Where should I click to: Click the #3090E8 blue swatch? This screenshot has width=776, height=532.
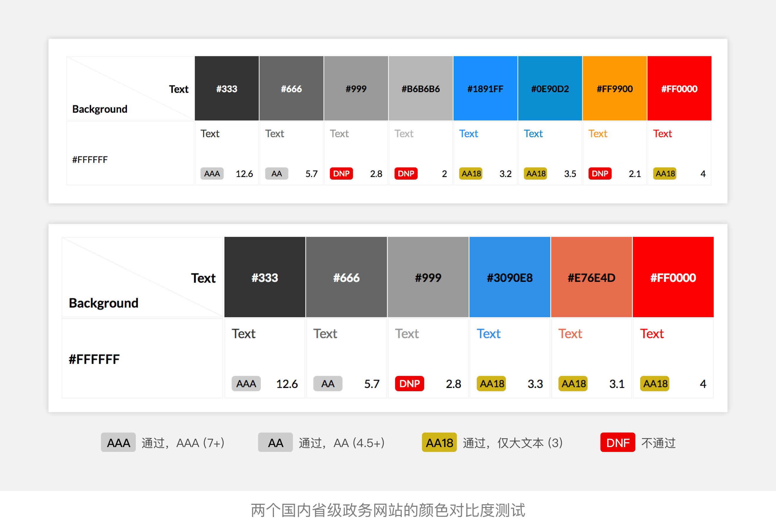(x=509, y=277)
